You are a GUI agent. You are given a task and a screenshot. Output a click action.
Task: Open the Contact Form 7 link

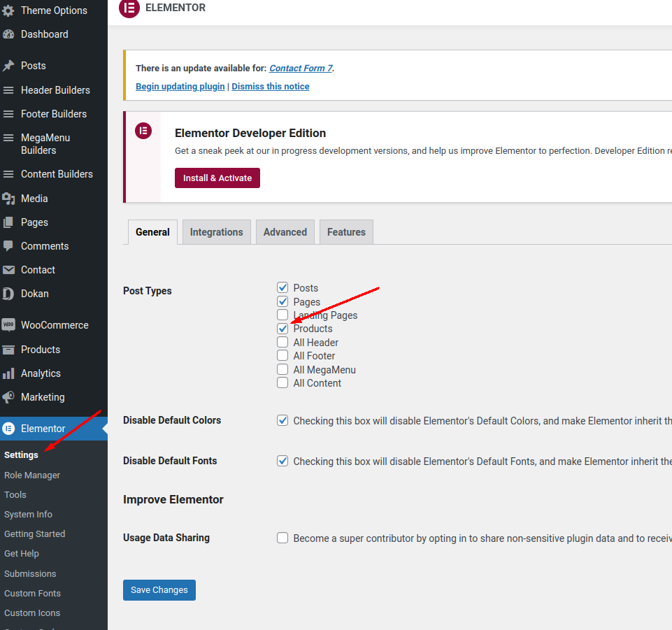pos(301,68)
